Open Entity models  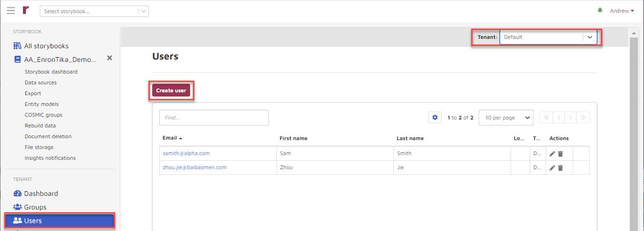coord(42,104)
